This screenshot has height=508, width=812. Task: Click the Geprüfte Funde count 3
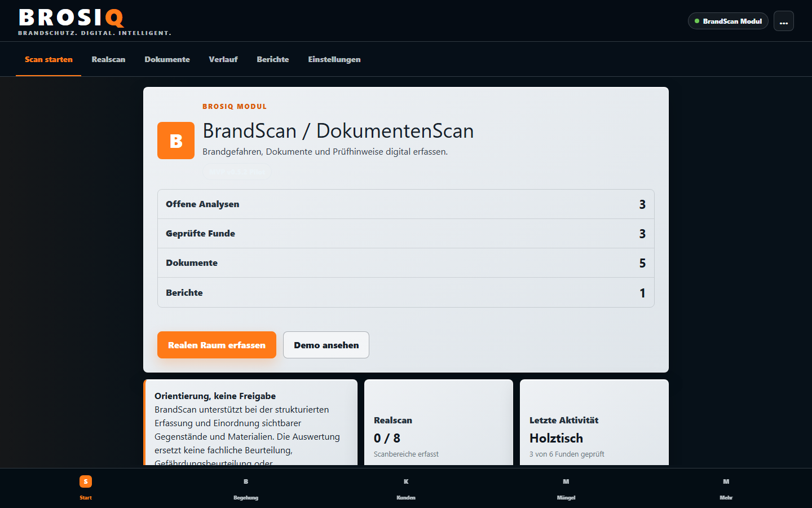point(642,234)
